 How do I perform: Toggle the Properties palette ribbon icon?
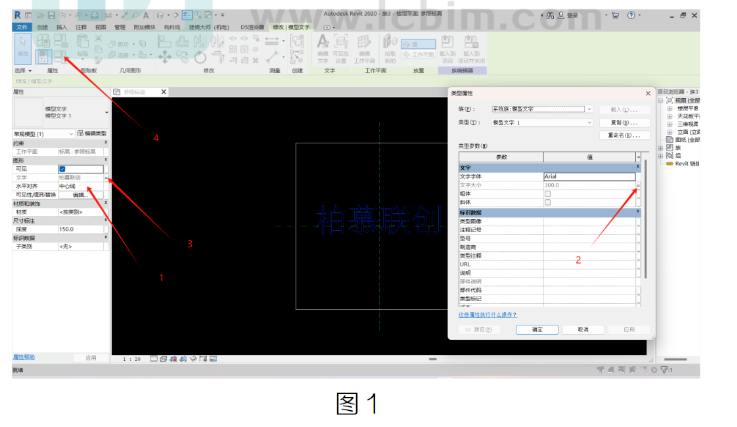(43, 57)
